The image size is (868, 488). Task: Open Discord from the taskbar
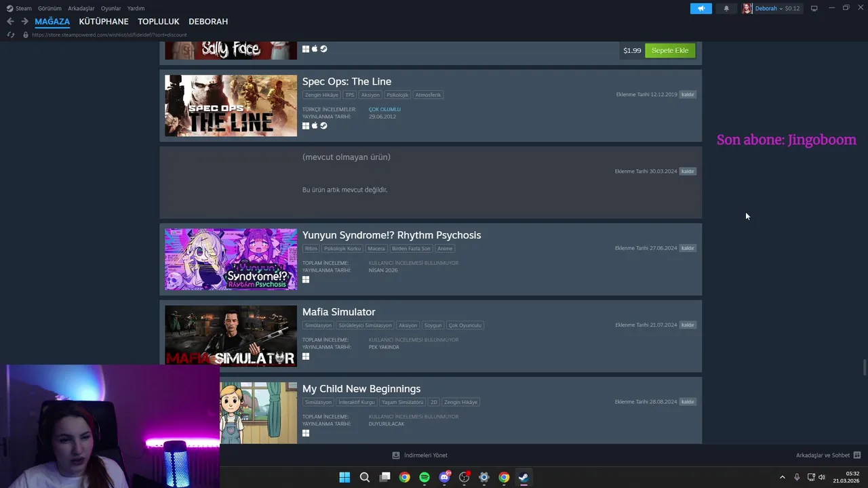pyautogui.click(x=444, y=477)
